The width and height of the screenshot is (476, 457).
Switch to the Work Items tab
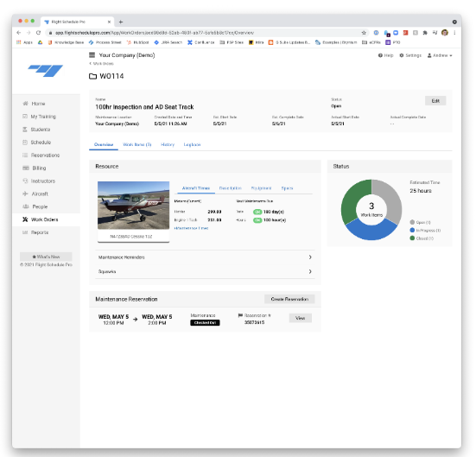[x=136, y=144]
